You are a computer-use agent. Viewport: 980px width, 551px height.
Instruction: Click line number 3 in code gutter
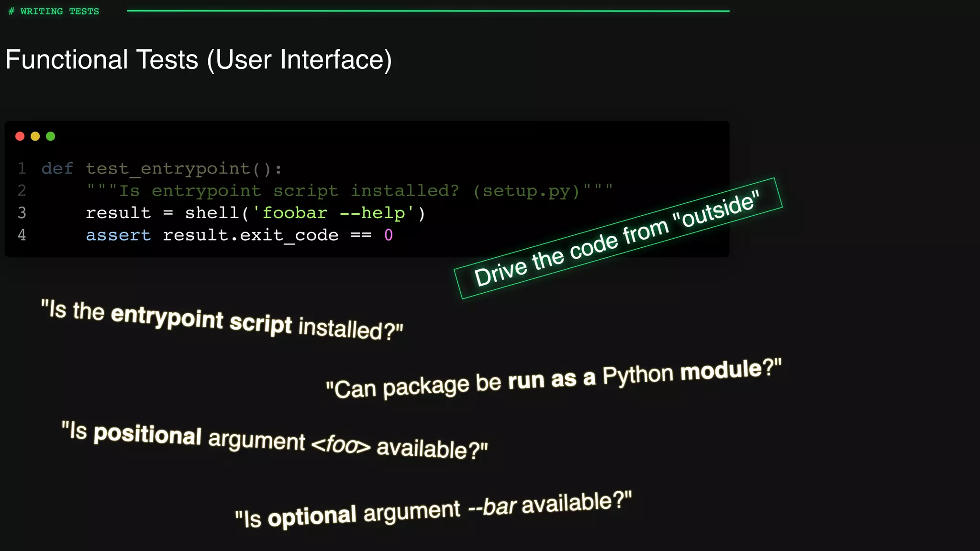[x=22, y=213]
